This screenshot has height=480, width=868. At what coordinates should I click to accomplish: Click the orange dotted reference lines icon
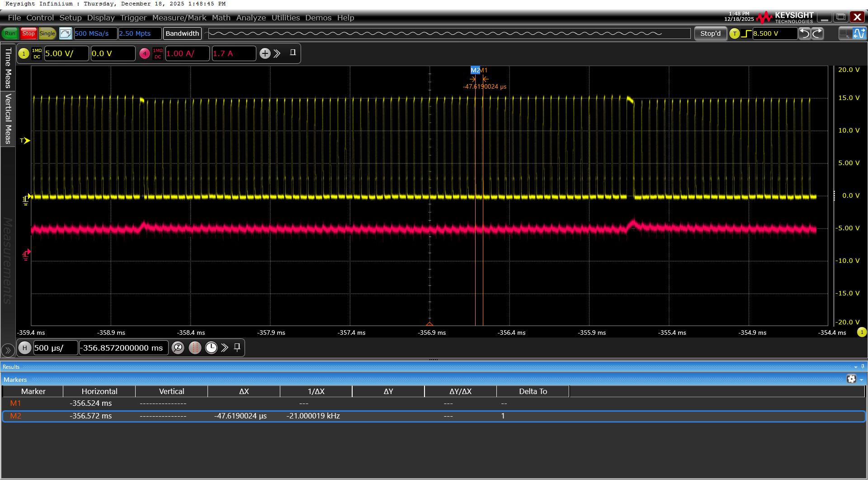195,348
